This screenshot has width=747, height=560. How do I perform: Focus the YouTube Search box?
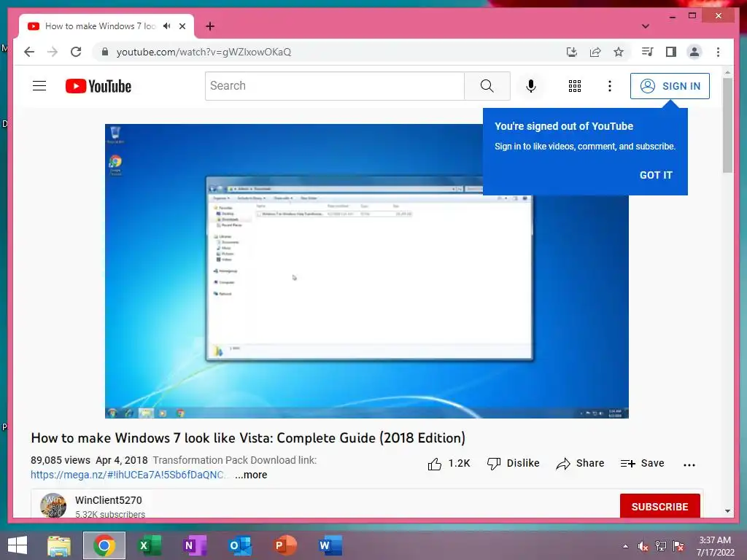pyautogui.click(x=334, y=86)
